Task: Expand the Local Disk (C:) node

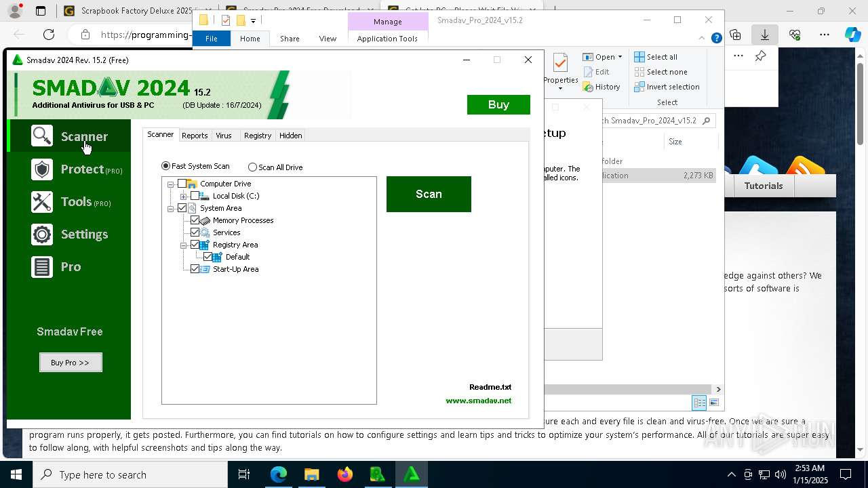Action: coord(184,197)
